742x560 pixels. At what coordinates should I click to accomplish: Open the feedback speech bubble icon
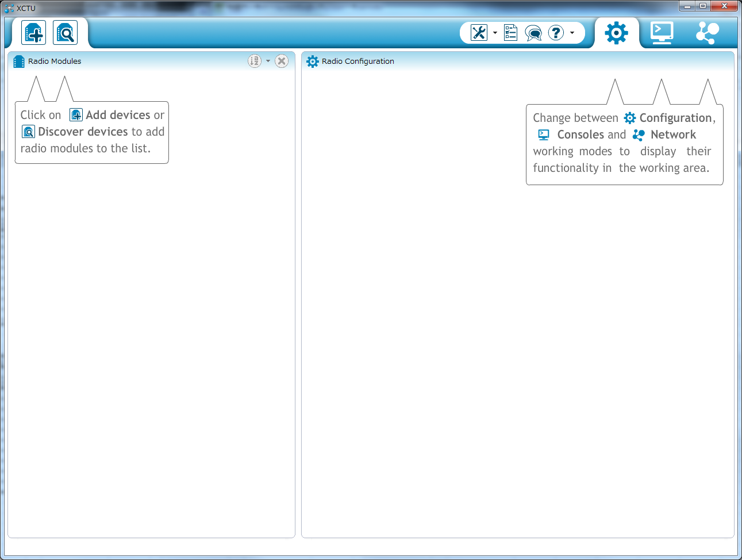[533, 33]
